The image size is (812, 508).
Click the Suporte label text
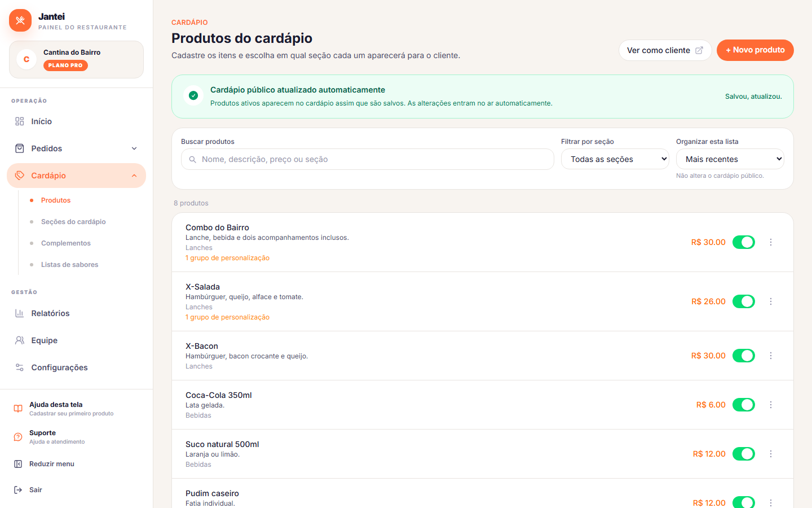(42, 433)
